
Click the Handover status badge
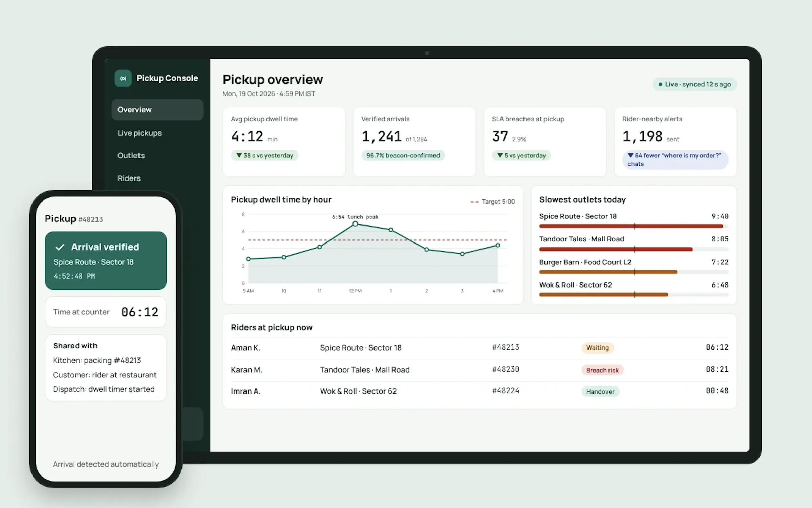click(600, 392)
